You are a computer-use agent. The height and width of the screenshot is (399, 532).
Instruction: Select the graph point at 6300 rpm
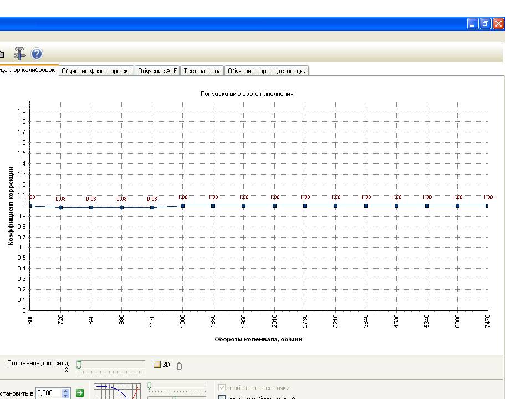[x=458, y=206]
